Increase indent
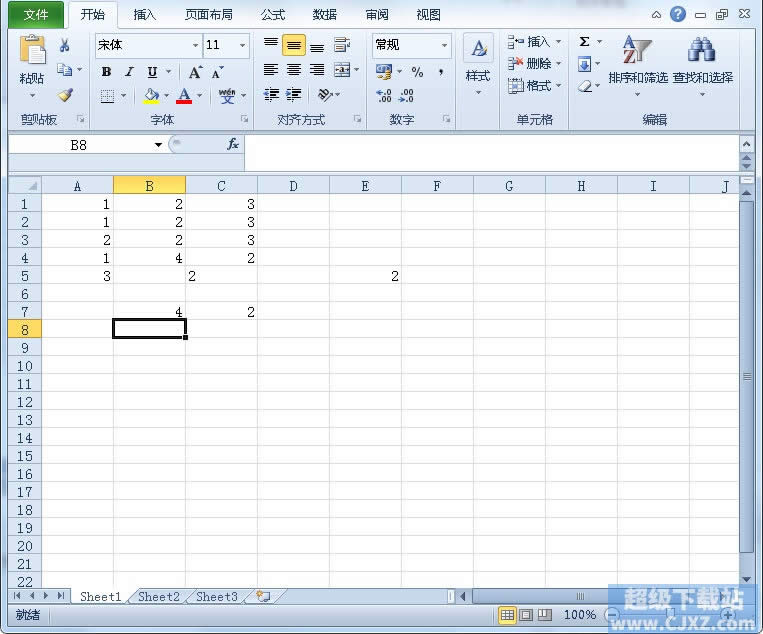 click(294, 94)
